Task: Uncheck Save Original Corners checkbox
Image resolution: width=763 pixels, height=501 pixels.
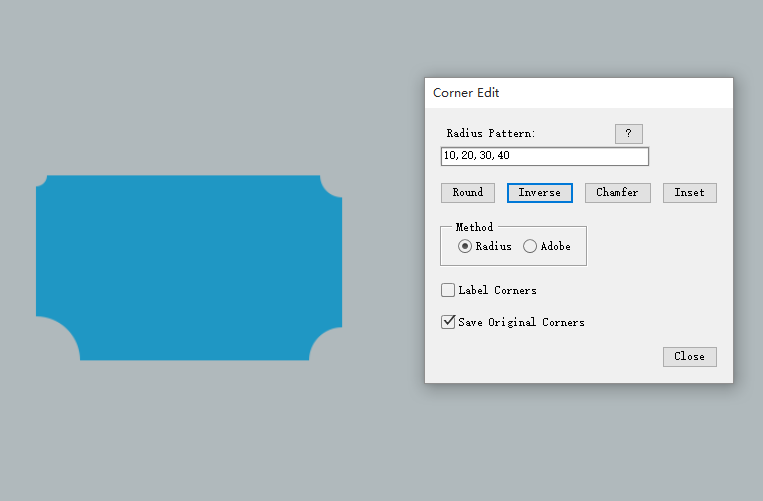Action: click(448, 322)
